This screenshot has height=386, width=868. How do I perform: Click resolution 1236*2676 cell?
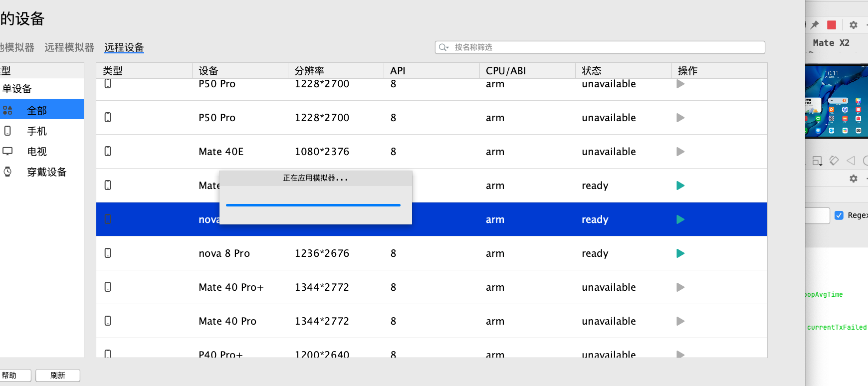322,253
